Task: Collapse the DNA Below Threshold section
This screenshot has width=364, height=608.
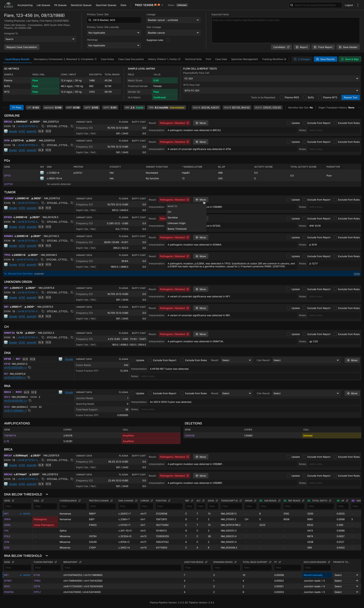Action: coord(47,494)
